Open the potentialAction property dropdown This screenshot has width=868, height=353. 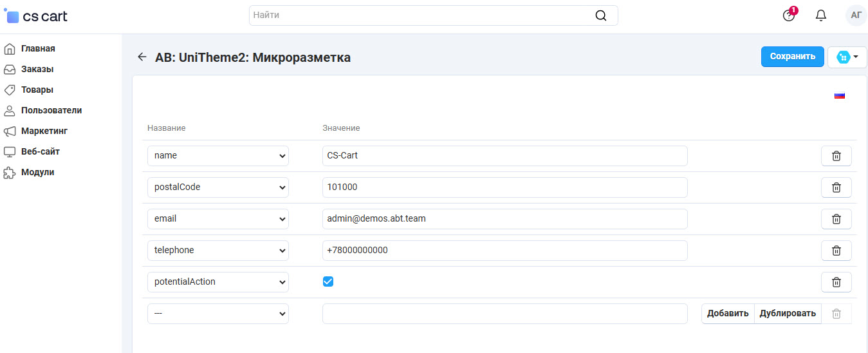218,282
